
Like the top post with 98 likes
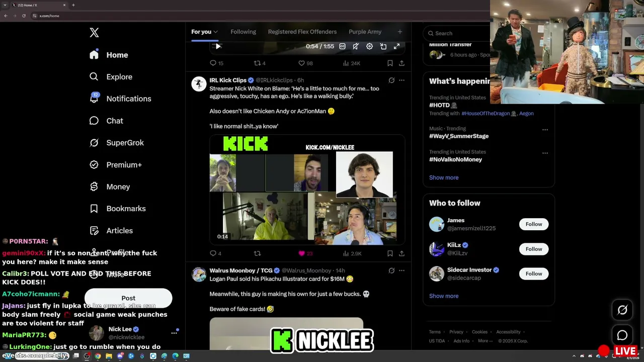click(x=305, y=63)
